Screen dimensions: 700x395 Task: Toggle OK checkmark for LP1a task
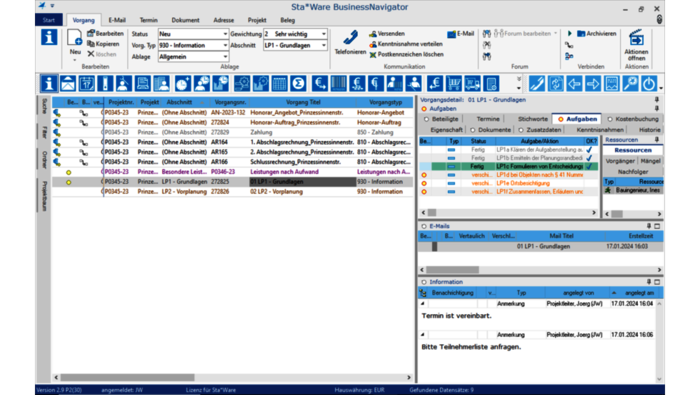tap(589, 150)
